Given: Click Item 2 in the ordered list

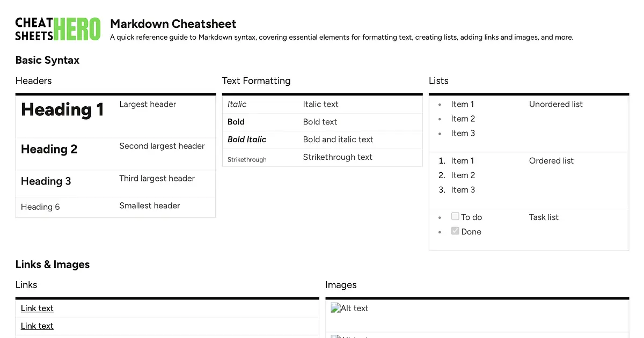Looking at the screenshot, I should tap(463, 175).
